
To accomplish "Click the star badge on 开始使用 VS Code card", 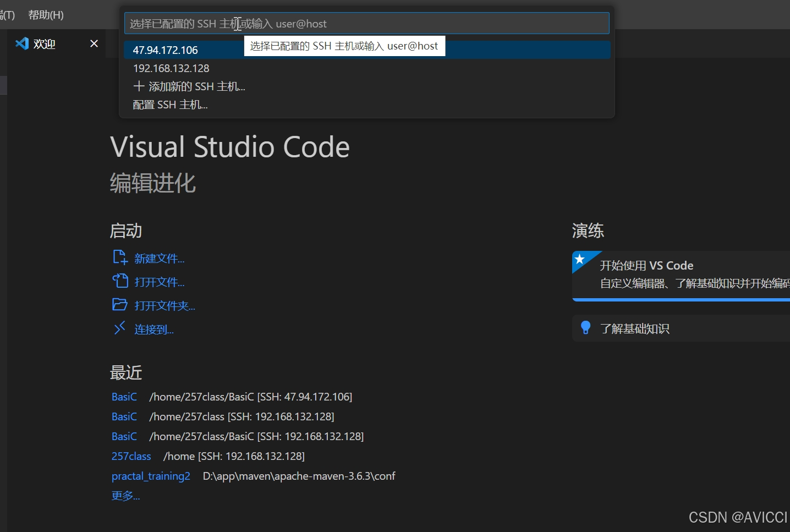I will tap(581, 259).
